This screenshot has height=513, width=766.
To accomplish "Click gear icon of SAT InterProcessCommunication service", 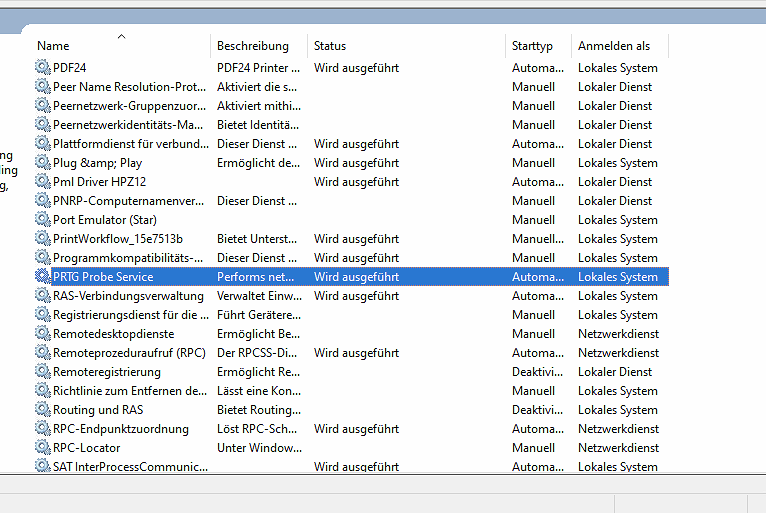I will click(42, 466).
